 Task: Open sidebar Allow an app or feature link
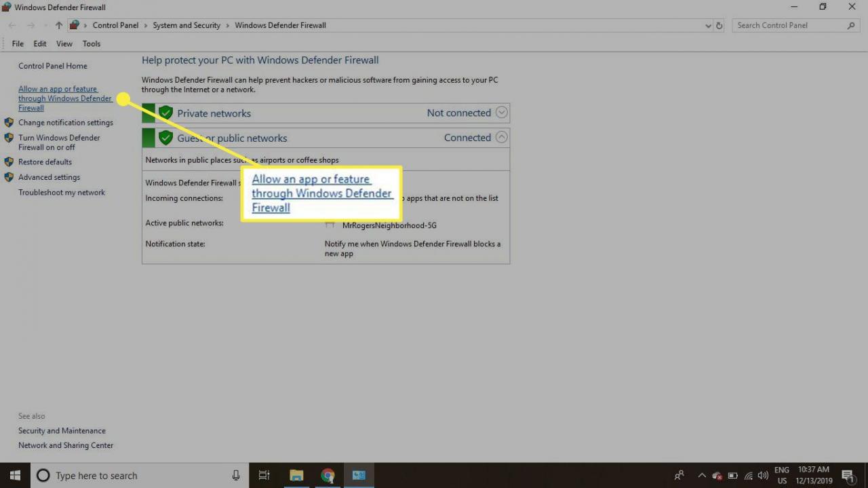tap(65, 98)
